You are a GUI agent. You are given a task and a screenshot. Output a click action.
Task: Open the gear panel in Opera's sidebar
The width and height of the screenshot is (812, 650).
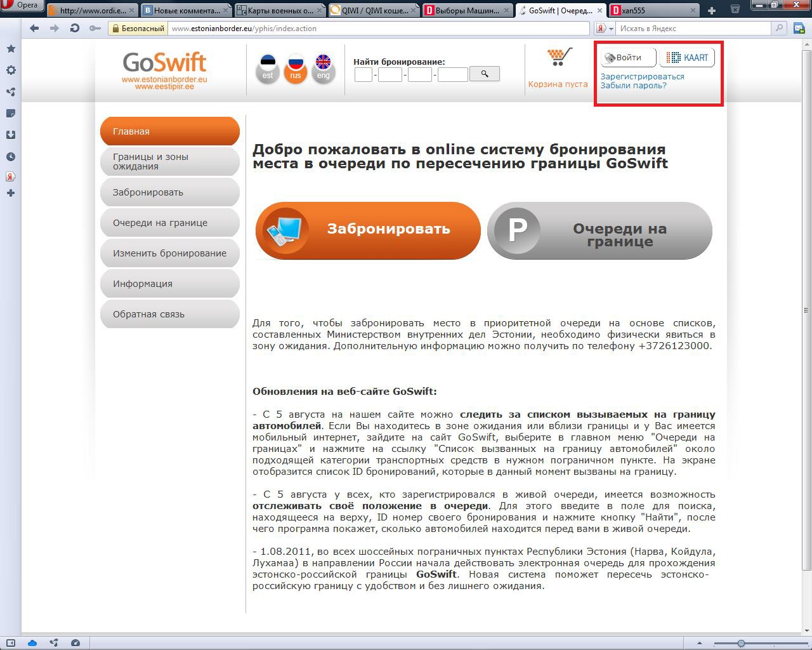point(11,70)
